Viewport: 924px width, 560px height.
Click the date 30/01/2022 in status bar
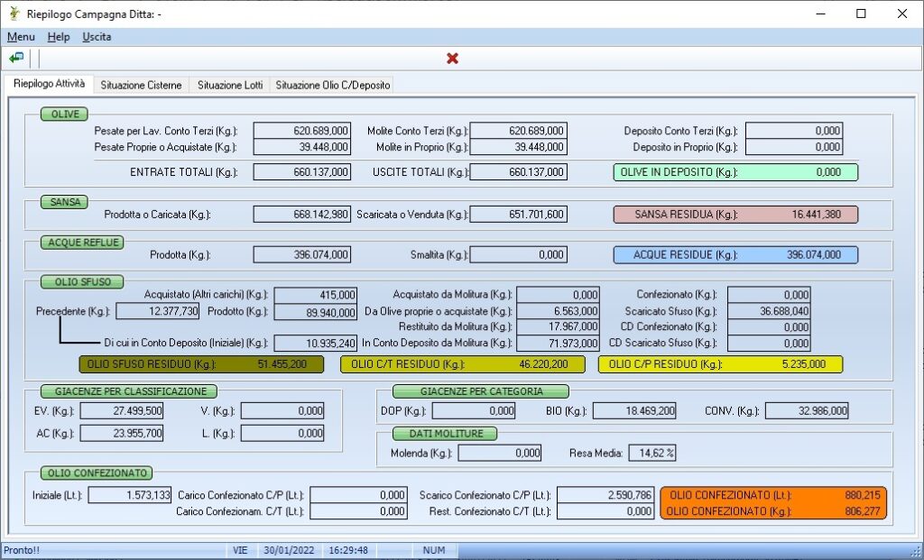(289, 551)
